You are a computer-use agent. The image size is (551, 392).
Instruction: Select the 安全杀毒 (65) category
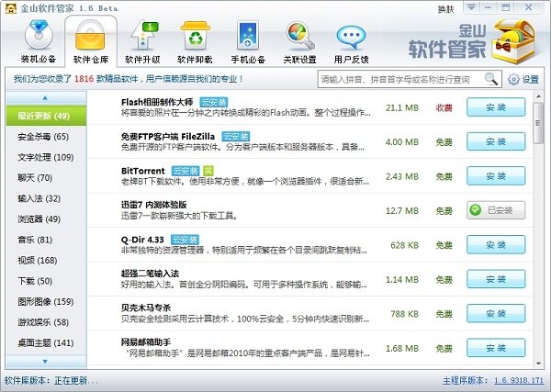(x=42, y=137)
